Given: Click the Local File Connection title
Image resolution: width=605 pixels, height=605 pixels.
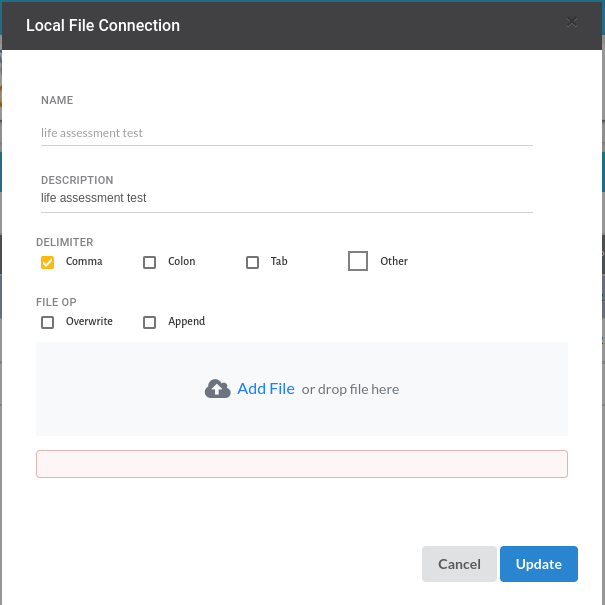Looking at the screenshot, I should click(x=103, y=25).
